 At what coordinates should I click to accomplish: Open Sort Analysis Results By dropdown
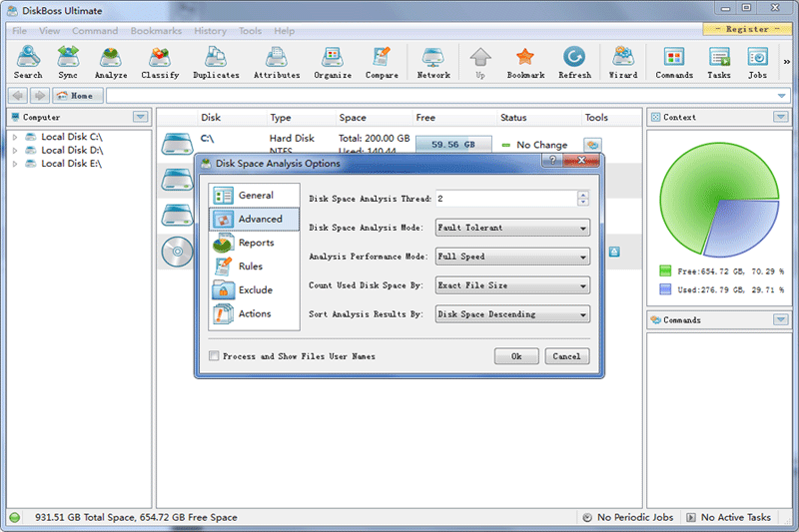[512, 314]
